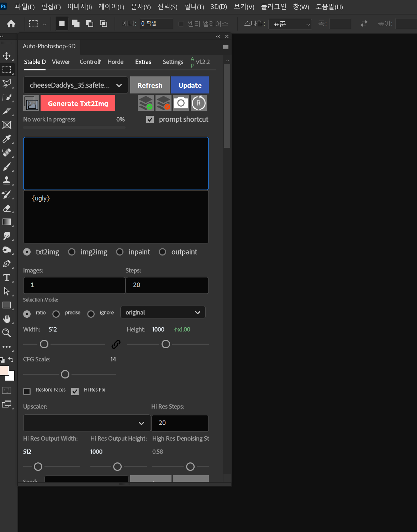Select the Rectangle shape tool
This screenshot has width=417, height=532.
[x=6, y=305]
